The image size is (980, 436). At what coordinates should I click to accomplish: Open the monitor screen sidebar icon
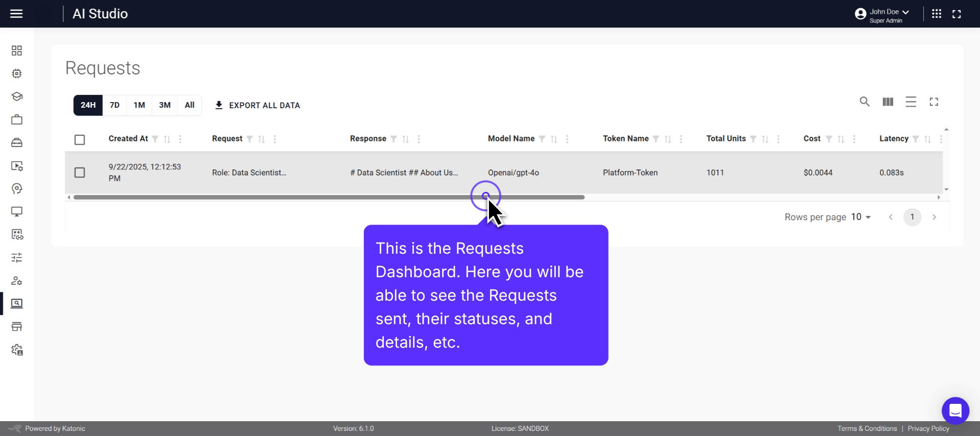(17, 211)
